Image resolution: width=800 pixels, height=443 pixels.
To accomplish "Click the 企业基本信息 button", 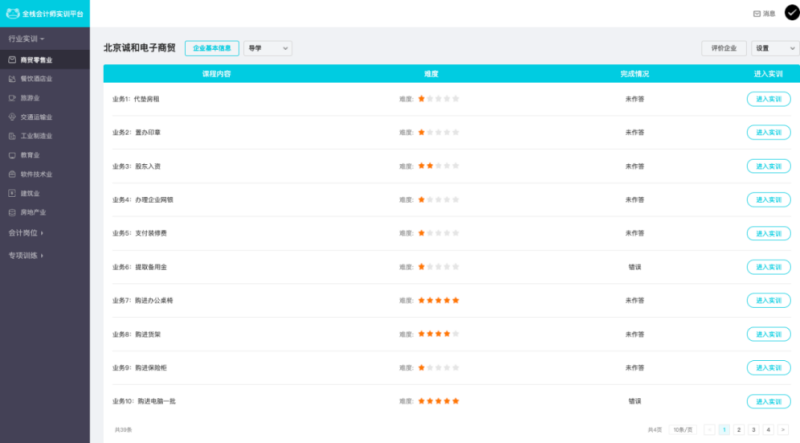I will 212,48.
